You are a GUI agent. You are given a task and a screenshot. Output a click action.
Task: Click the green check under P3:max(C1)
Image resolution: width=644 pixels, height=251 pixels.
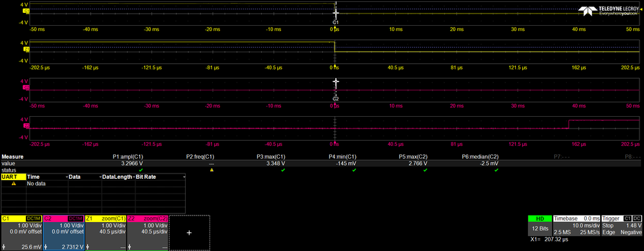(283, 170)
